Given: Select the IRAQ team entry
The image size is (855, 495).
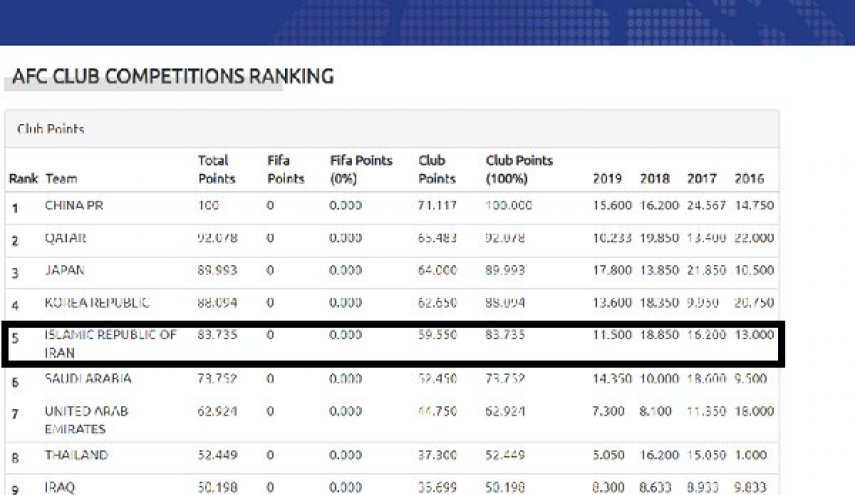Looking at the screenshot, I should pyautogui.click(x=59, y=487).
